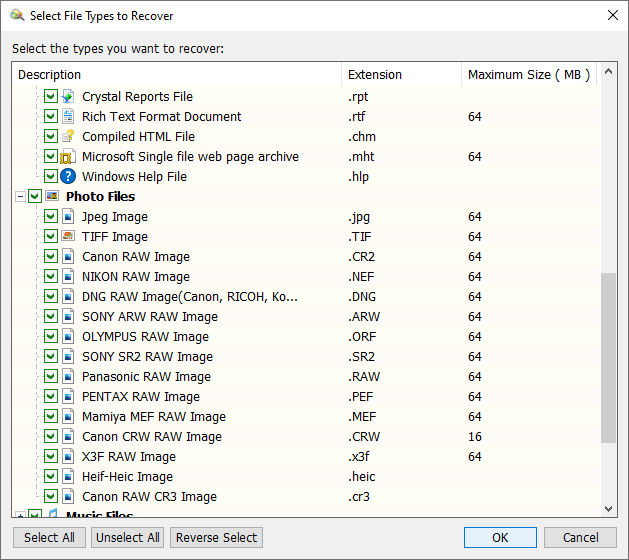Click the vertical scrollbar thumb

coord(609,358)
